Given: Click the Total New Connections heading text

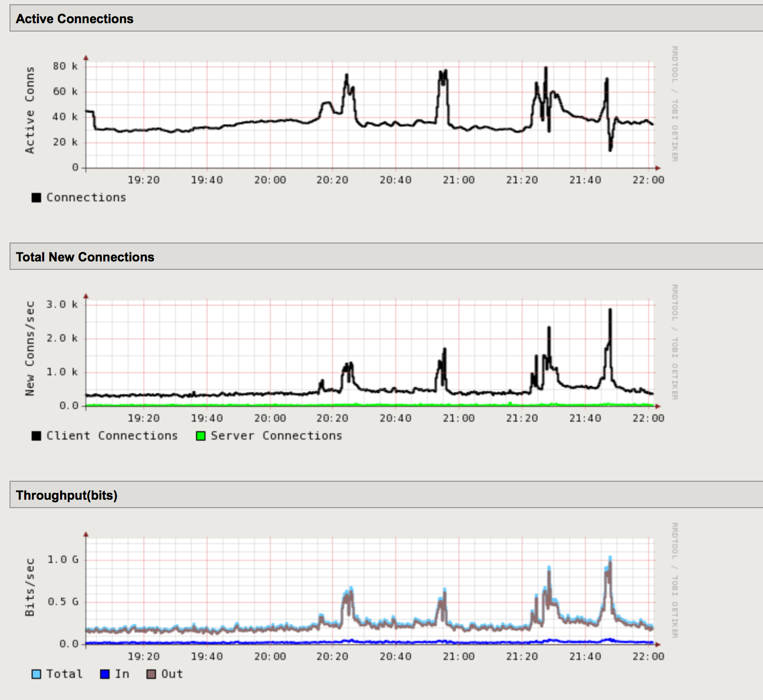Looking at the screenshot, I should click(x=85, y=257).
